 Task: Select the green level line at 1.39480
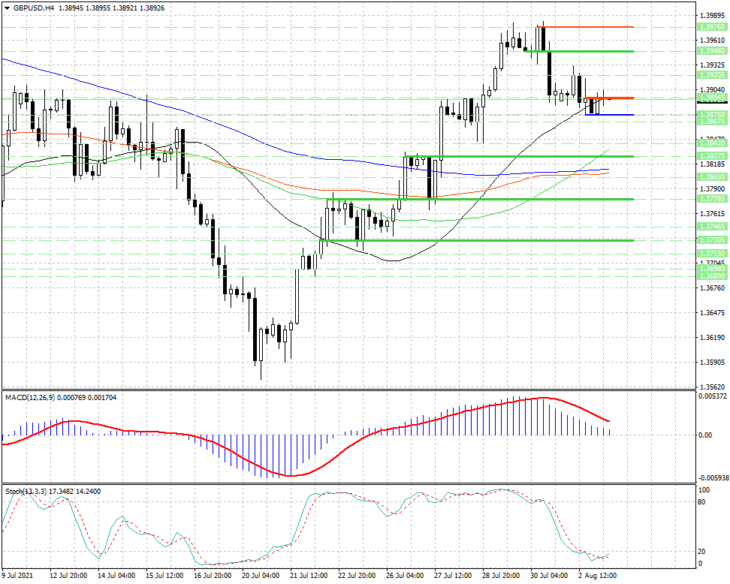(x=579, y=51)
